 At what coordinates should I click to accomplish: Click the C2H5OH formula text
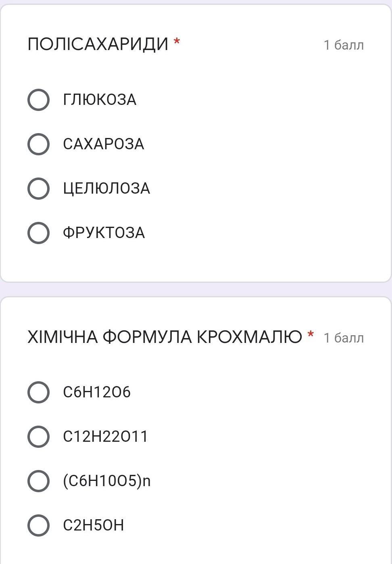point(94,525)
